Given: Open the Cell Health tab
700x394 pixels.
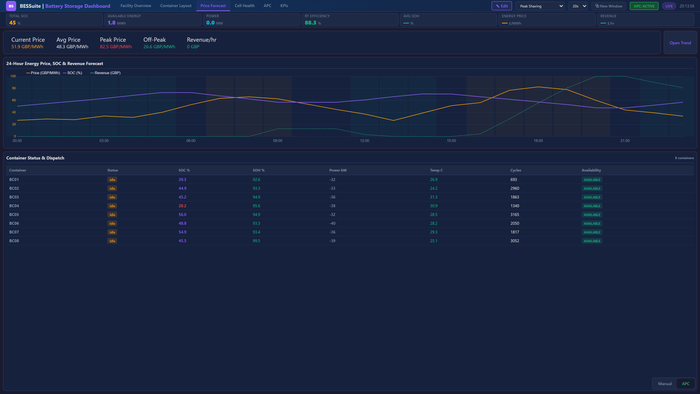Looking at the screenshot, I should coord(245,6).
